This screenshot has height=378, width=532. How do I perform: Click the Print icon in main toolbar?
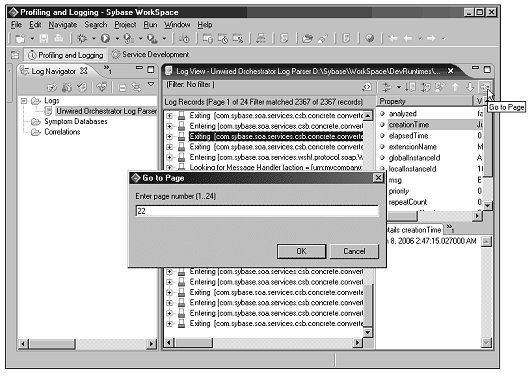(x=59, y=38)
